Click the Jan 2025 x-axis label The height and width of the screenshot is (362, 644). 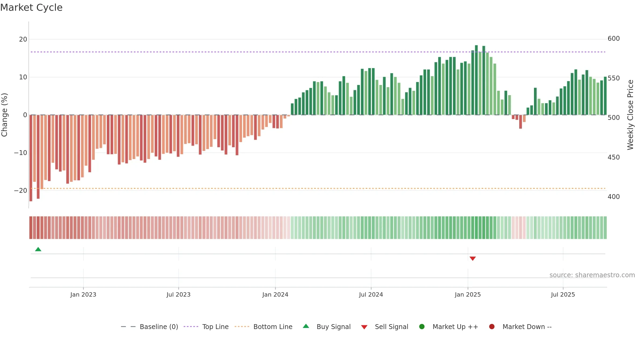(468, 294)
